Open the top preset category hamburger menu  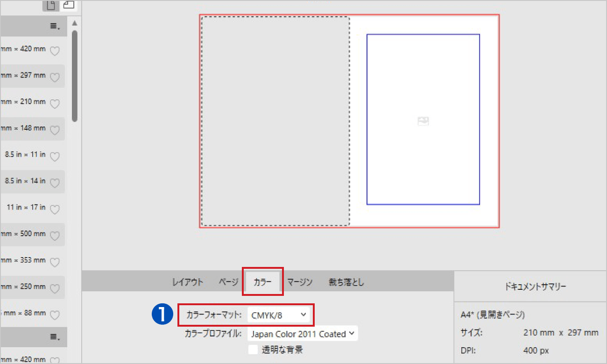[55, 26]
